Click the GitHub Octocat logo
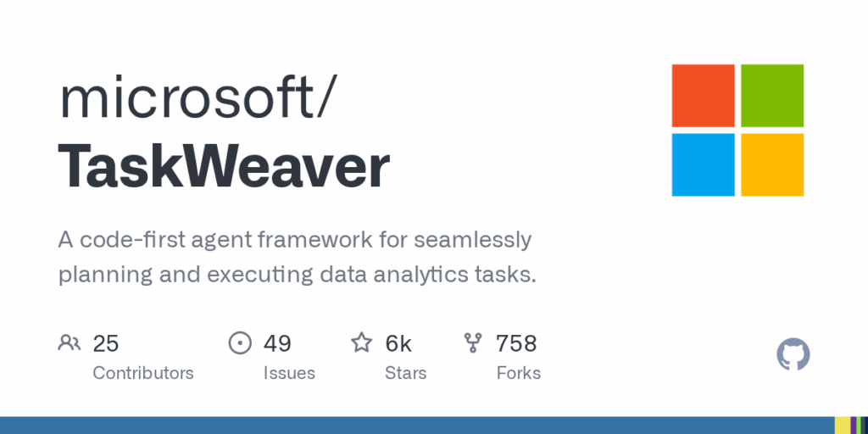 pos(793,354)
